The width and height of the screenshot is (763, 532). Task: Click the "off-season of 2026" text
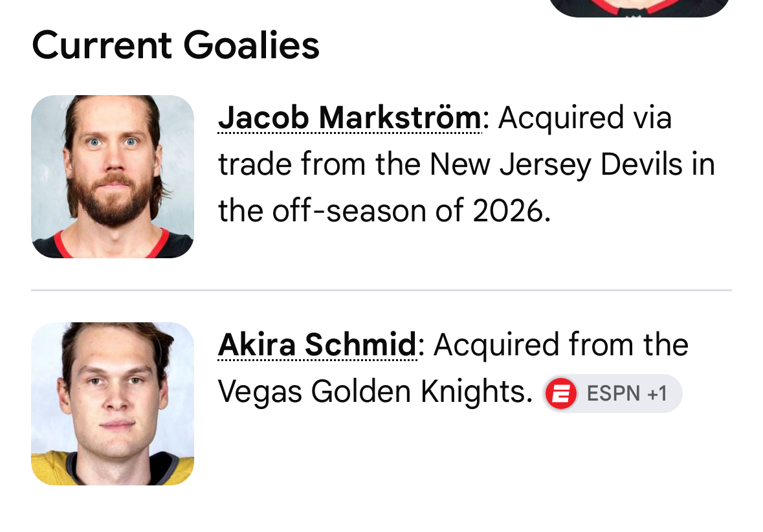pyautogui.click(x=407, y=211)
